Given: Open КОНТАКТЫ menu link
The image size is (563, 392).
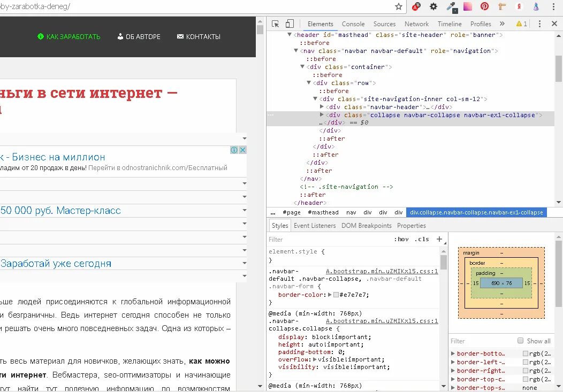Looking at the screenshot, I should (199, 36).
